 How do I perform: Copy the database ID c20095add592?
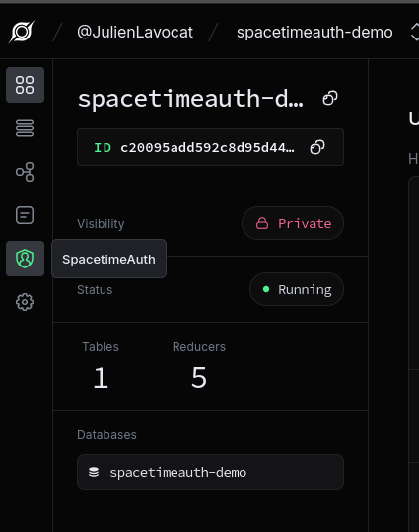[x=317, y=147]
